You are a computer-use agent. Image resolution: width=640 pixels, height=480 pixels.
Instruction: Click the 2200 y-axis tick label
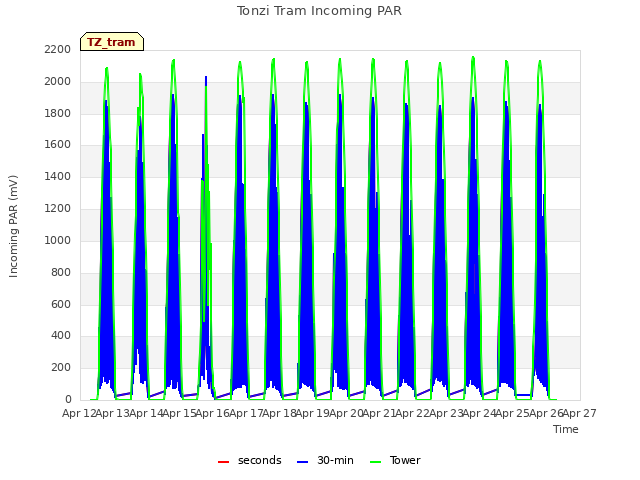(58, 49)
